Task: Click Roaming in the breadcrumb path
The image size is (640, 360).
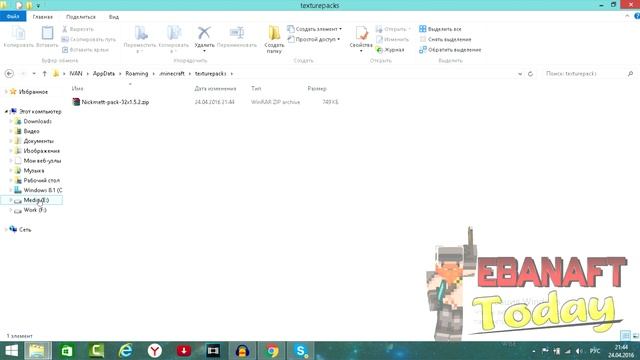Action: click(137, 73)
